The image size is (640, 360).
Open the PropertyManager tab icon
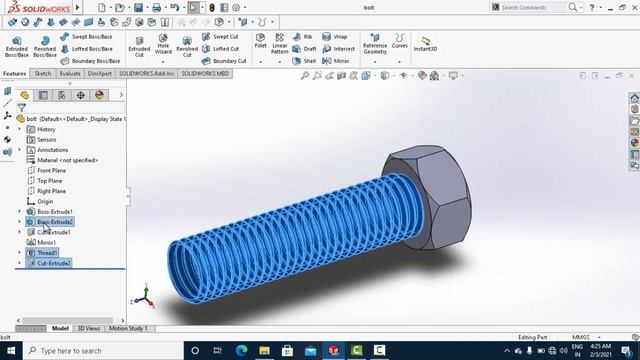point(43,95)
